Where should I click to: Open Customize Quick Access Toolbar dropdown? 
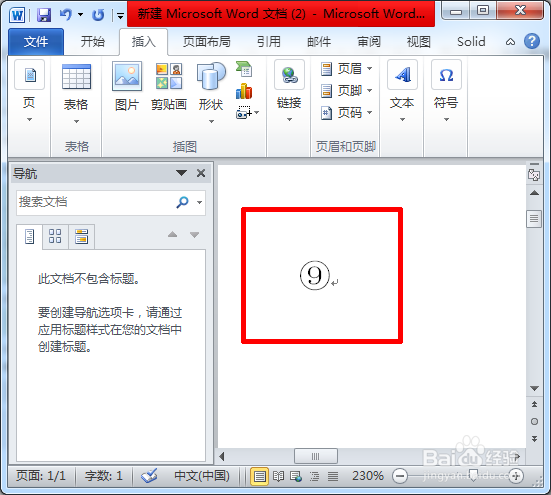[x=120, y=15]
